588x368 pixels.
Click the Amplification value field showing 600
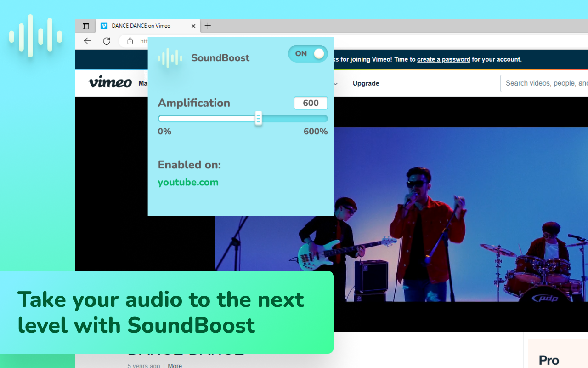(311, 103)
